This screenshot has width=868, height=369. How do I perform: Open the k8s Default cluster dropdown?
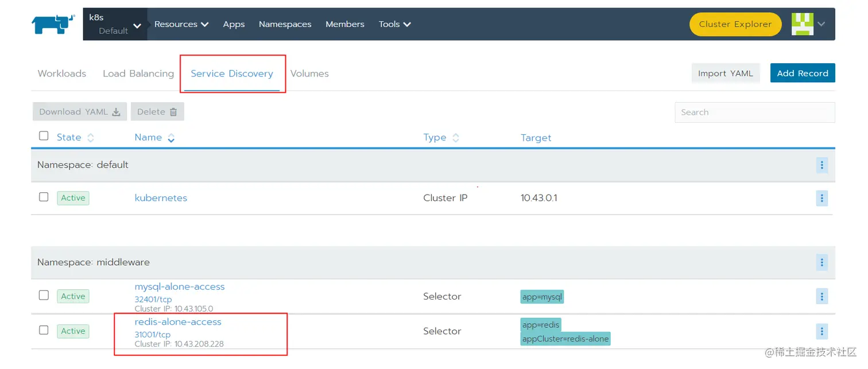tap(115, 24)
